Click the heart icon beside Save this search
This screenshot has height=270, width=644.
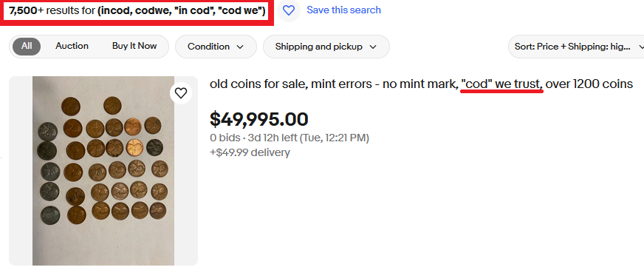[288, 10]
